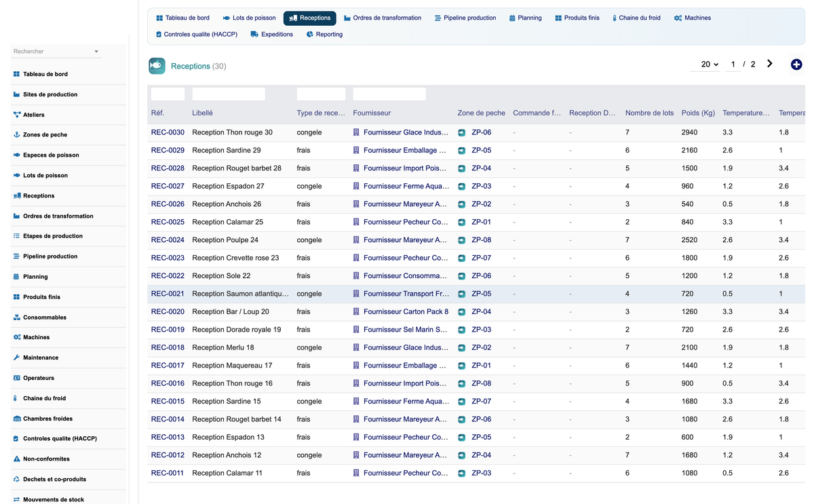Open the Chaine du froid top tab
This screenshot has height=504, width=814.
coord(636,18)
